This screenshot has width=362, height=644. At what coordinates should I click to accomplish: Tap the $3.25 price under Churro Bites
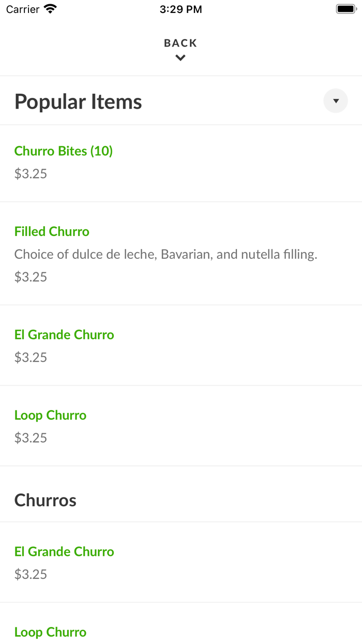30,173
